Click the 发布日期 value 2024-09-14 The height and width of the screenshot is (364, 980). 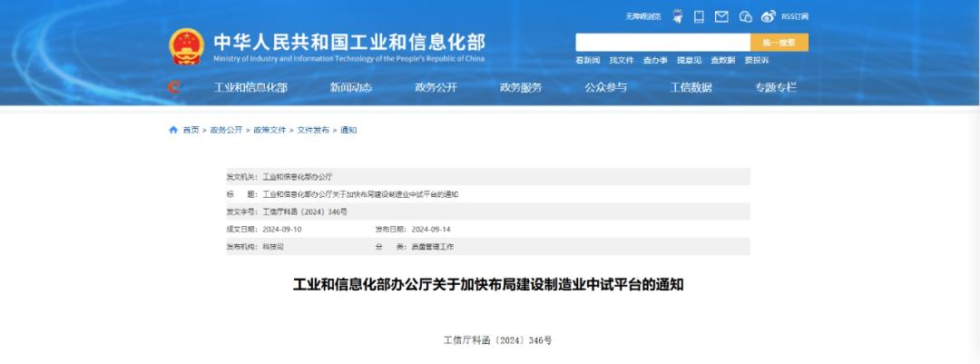431,230
